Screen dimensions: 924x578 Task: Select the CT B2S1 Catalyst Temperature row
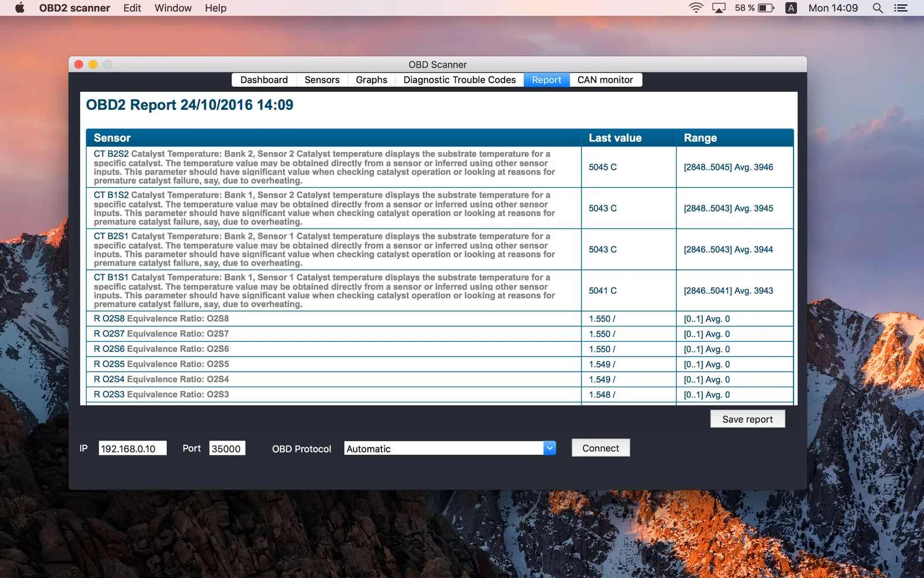439,249
